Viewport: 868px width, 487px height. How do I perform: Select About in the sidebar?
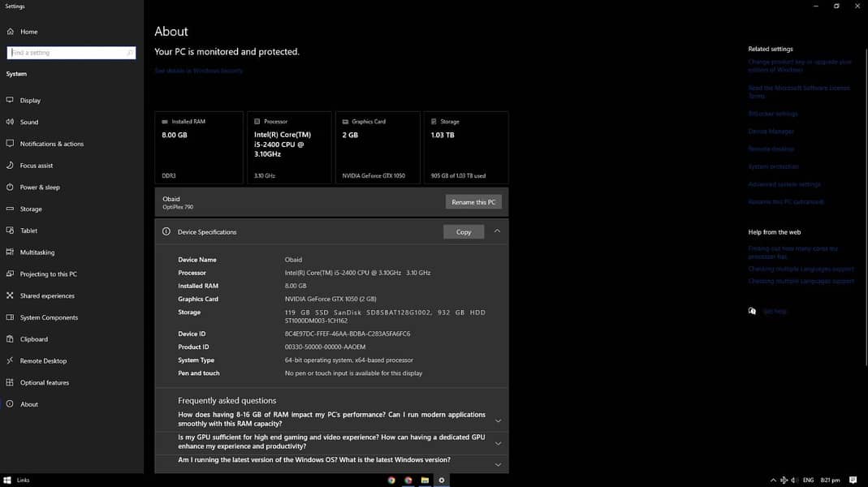pos(28,404)
